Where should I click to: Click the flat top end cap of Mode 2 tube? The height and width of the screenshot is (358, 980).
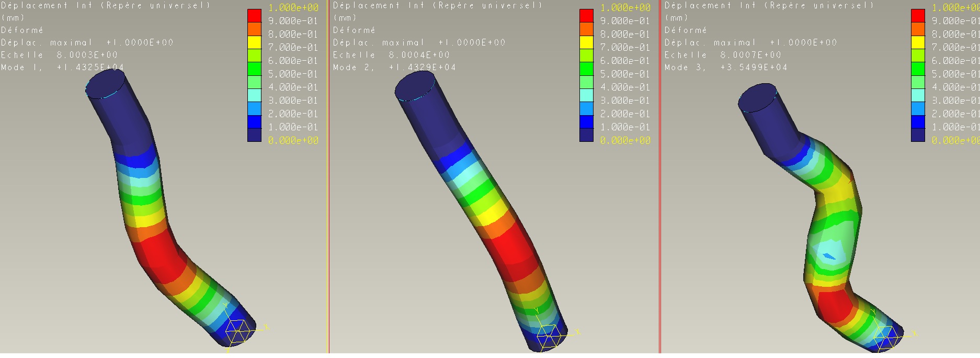415,85
